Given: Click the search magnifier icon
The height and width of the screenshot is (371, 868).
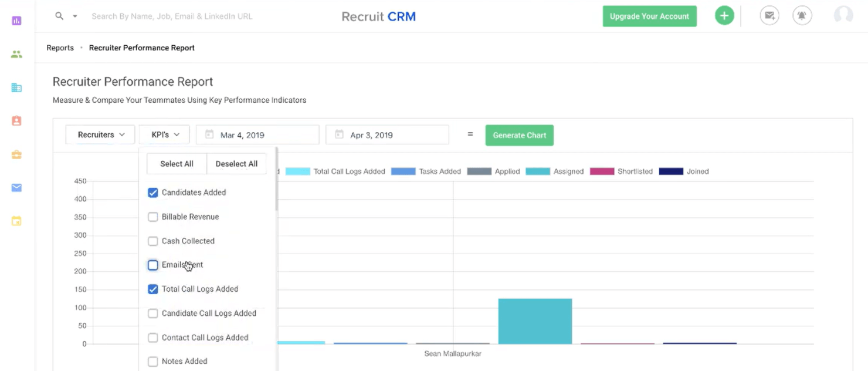Looking at the screenshot, I should (x=59, y=16).
